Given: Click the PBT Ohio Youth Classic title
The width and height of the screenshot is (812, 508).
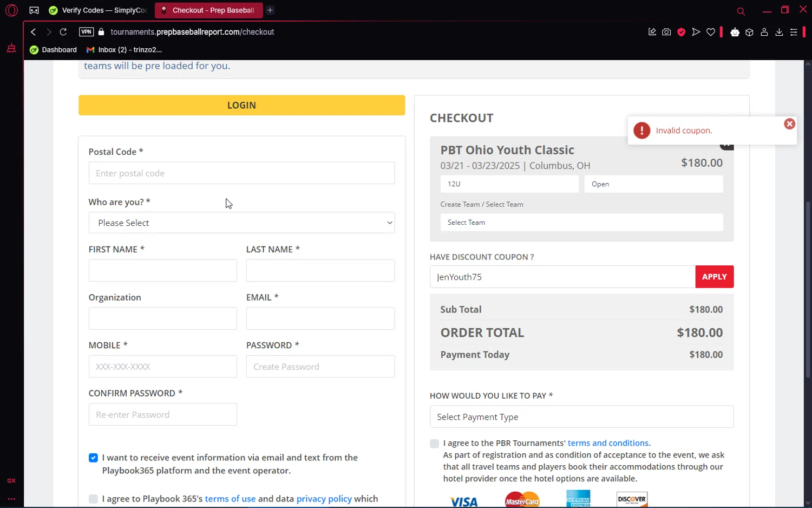Looking at the screenshot, I should point(507,150).
